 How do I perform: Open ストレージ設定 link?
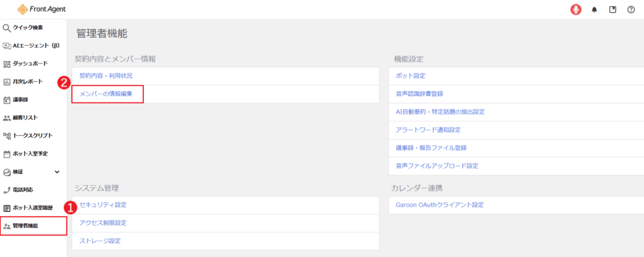tap(100, 241)
